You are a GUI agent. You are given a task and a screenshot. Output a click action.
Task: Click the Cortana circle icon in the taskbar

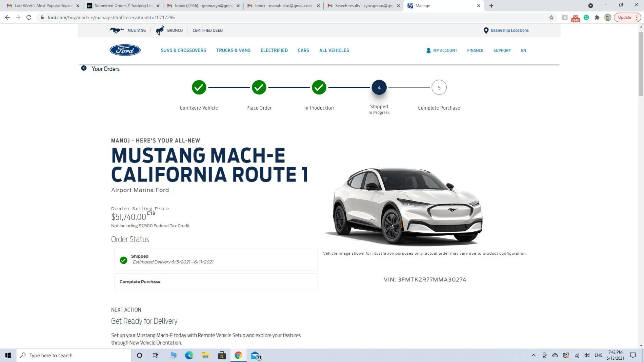(x=139, y=355)
